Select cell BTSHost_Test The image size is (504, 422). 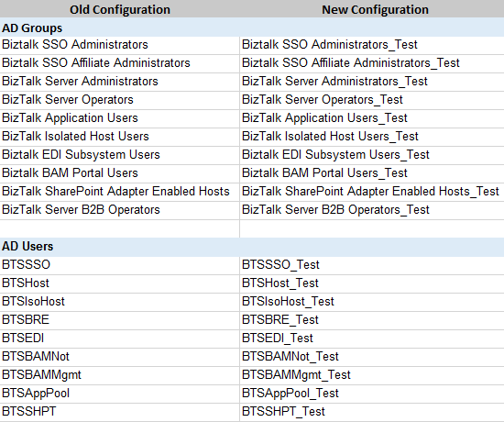(x=372, y=283)
